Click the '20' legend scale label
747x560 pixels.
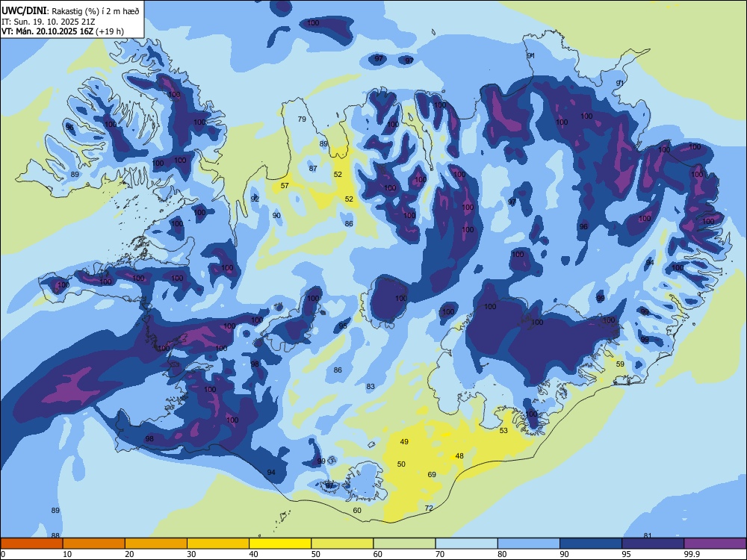click(129, 554)
